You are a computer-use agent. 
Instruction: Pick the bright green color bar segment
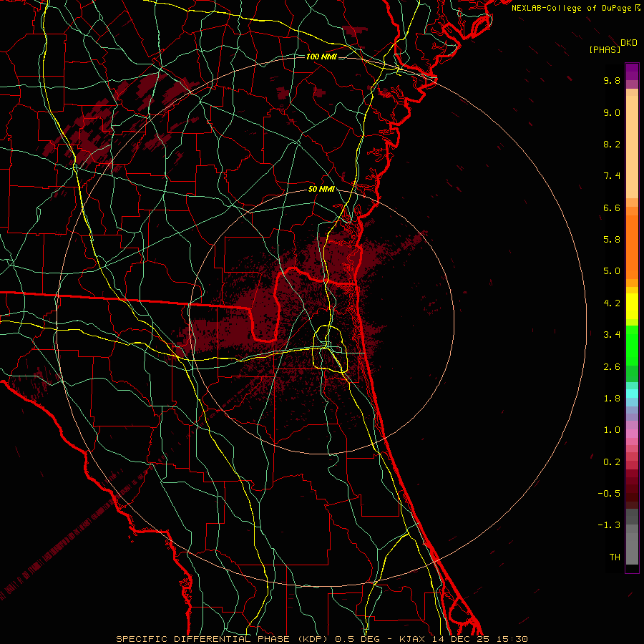[x=632, y=345]
